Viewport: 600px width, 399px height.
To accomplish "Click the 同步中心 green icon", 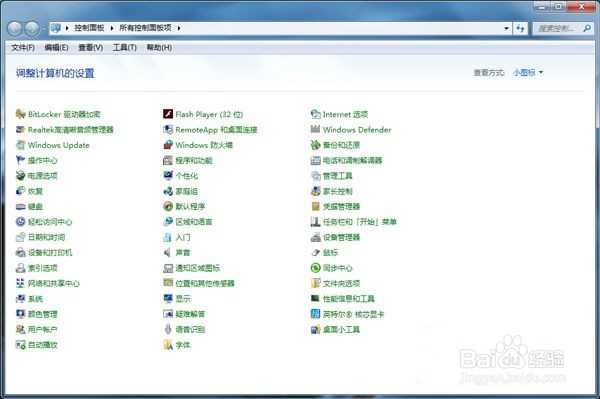I will coord(315,268).
